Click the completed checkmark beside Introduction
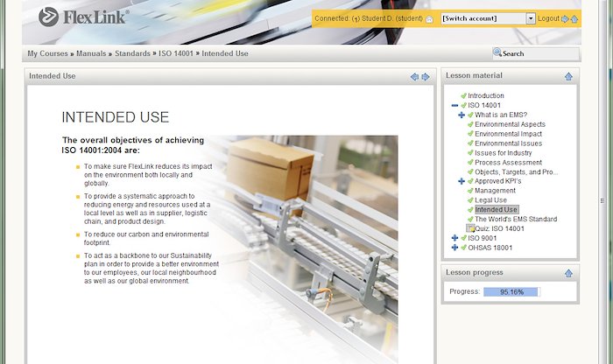This screenshot has height=364, width=613. pos(463,95)
